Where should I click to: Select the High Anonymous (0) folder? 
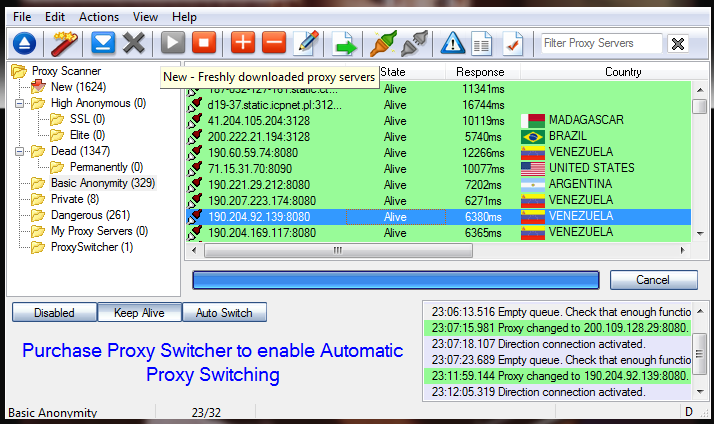[98, 103]
